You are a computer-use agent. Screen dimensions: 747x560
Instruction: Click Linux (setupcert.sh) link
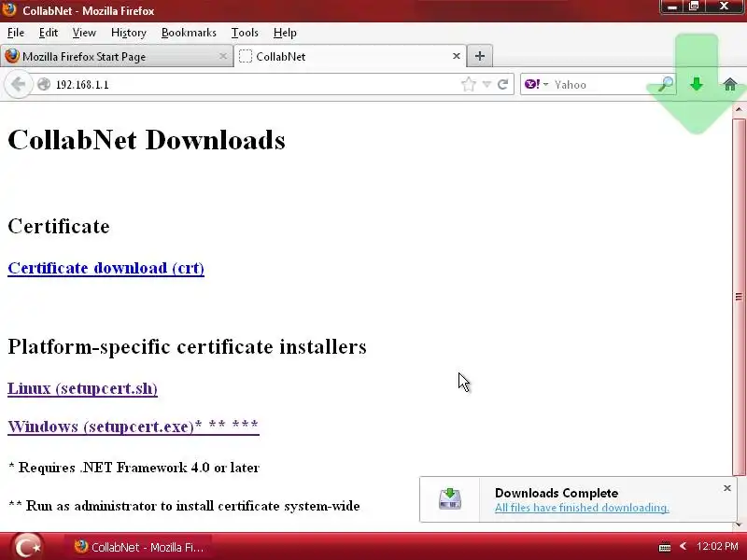point(82,388)
